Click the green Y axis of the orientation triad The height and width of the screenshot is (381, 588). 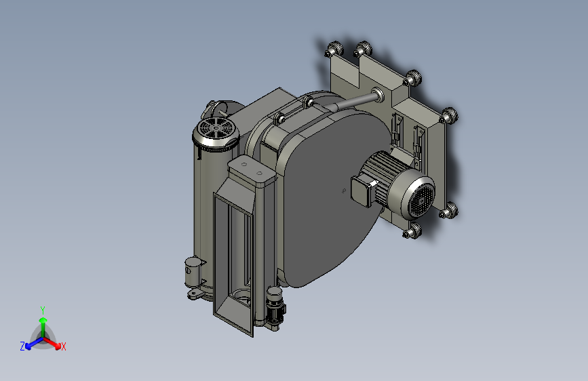[43, 323]
